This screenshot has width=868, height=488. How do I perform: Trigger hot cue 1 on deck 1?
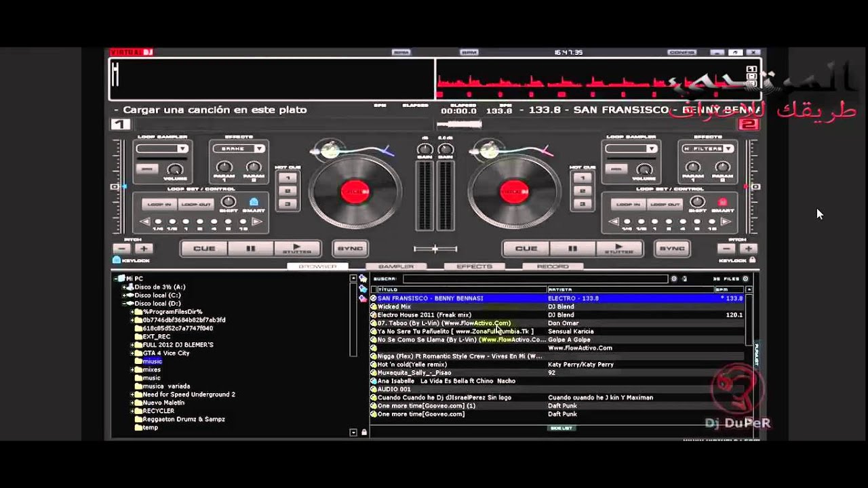click(x=288, y=178)
